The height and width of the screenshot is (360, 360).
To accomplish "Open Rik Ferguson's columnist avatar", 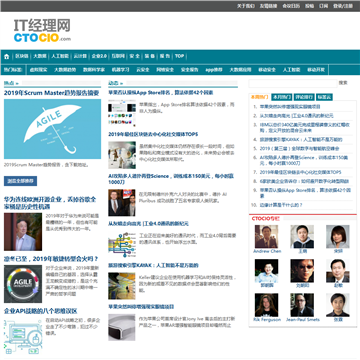I will [x=267, y=305].
